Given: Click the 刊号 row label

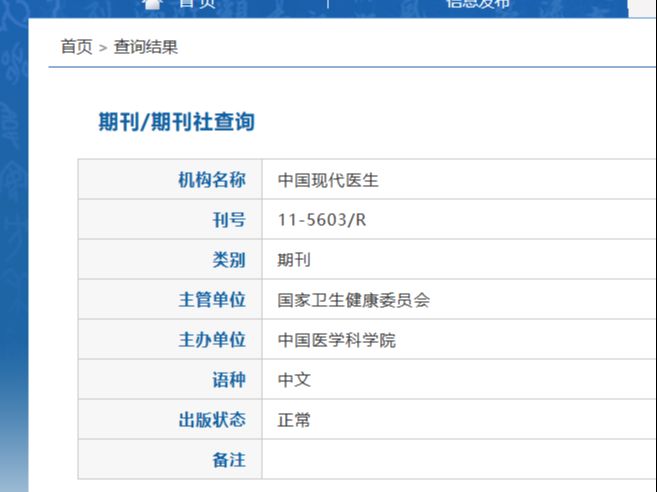Looking at the screenshot, I should tap(229, 220).
